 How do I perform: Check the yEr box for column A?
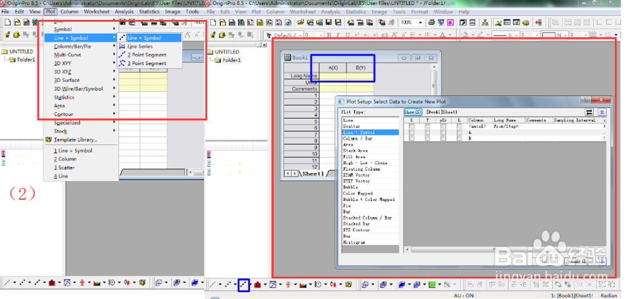tap(443, 132)
